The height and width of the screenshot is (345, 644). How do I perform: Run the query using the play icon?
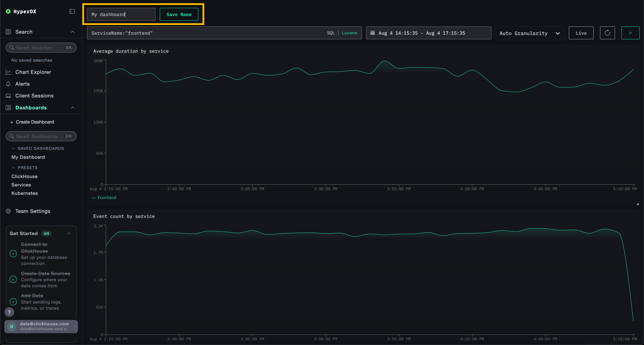click(631, 33)
